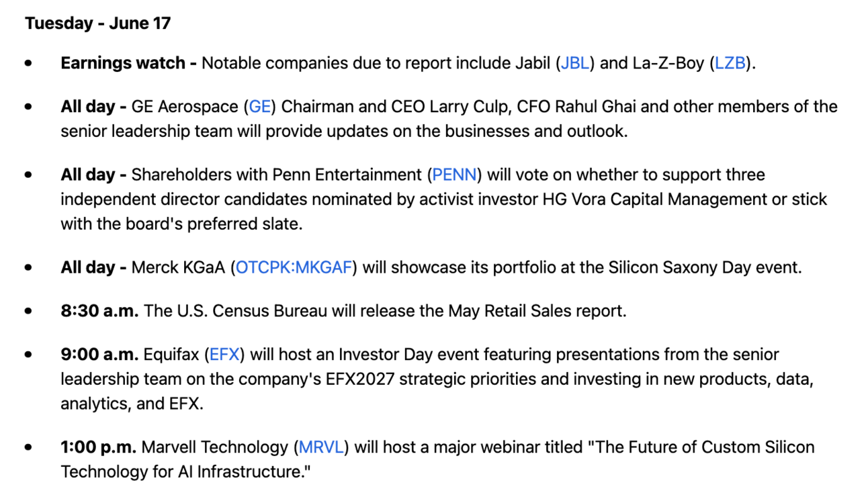Click the bullet beside the Marvell Technology entry

(28, 447)
